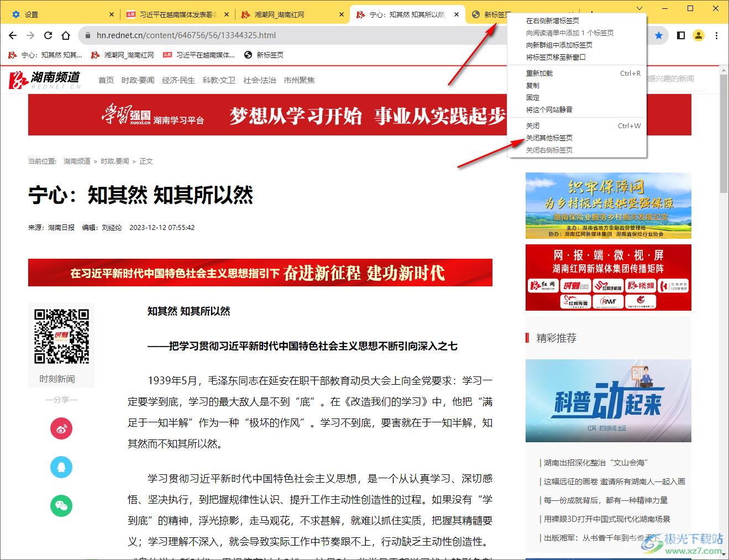This screenshot has height=560, width=729.
Task: Open the browser home page icon
Action: click(x=66, y=35)
